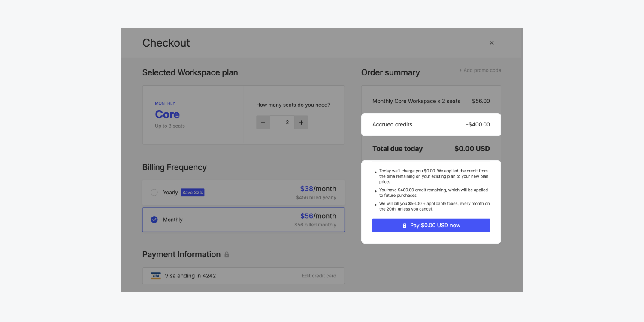Screen dimensions: 644x322
Task: Increase seat count with plus button
Action: point(301,123)
